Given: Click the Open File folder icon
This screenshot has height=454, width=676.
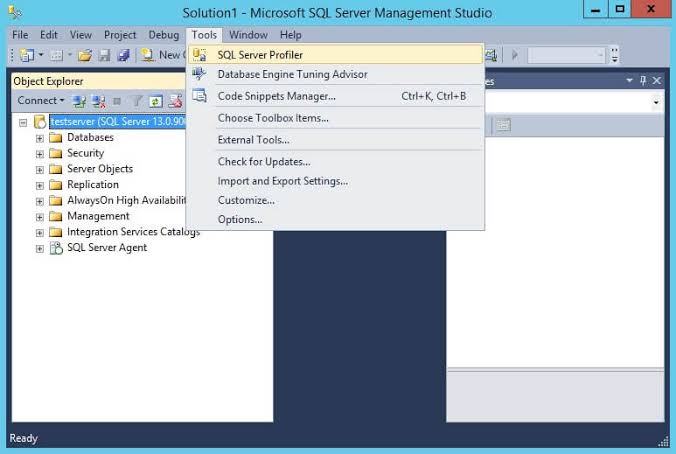Looking at the screenshot, I should 85,55.
